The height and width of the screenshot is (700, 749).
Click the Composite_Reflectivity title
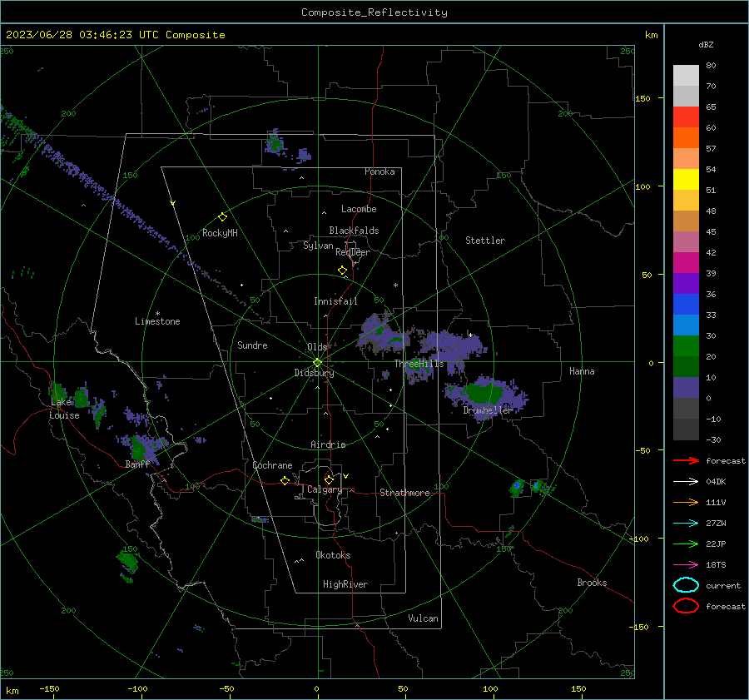click(x=374, y=12)
